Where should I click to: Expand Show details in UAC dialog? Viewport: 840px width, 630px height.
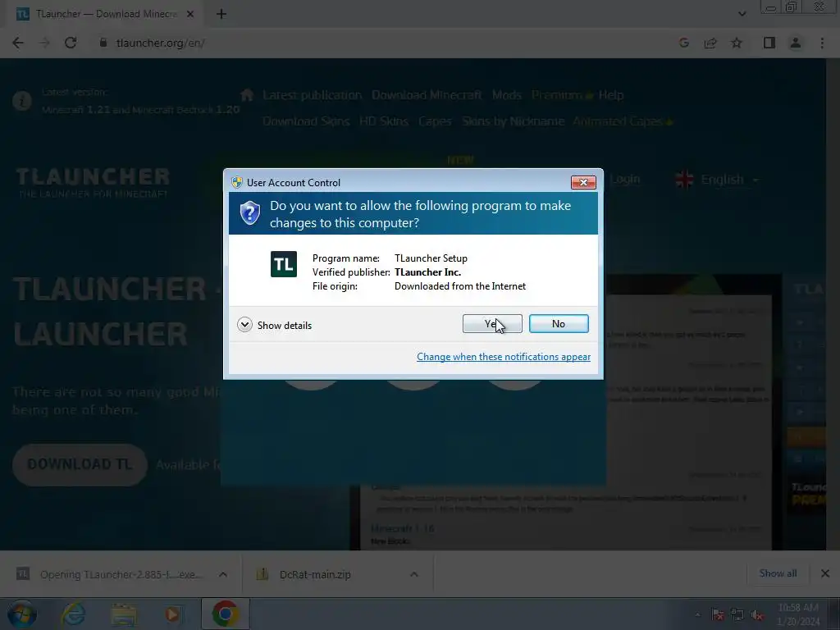tap(274, 325)
